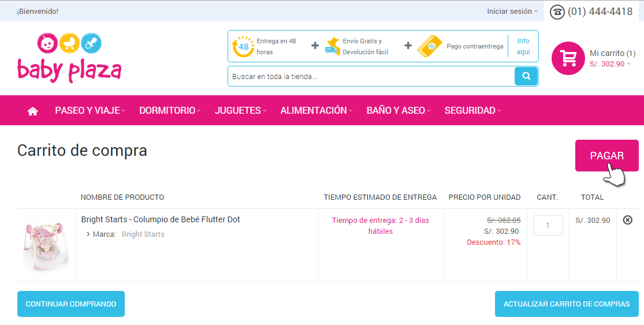Click 'Descuento: 17%' text
This screenshot has width=644, height=325.
(x=494, y=242)
